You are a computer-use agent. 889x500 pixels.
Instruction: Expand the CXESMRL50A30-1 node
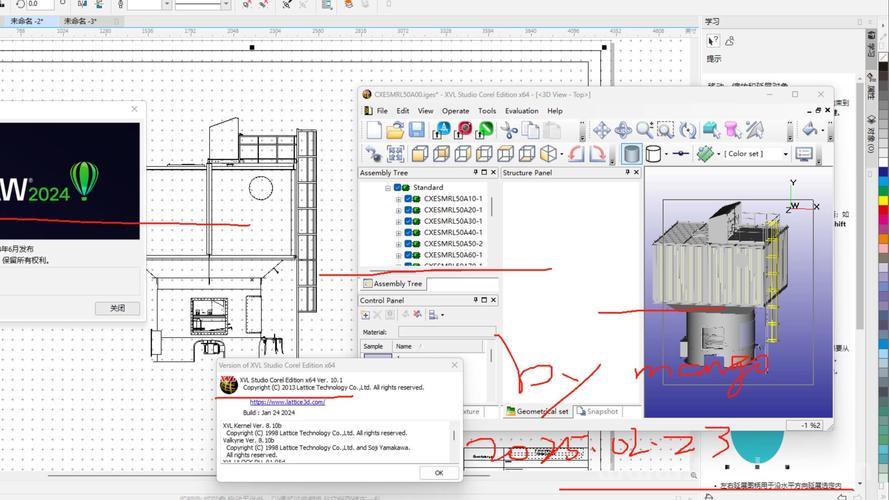point(398,222)
